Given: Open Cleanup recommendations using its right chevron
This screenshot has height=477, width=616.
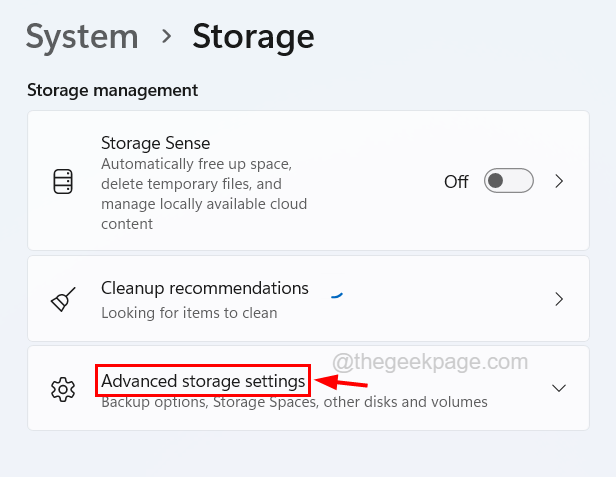Looking at the screenshot, I should (x=560, y=299).
